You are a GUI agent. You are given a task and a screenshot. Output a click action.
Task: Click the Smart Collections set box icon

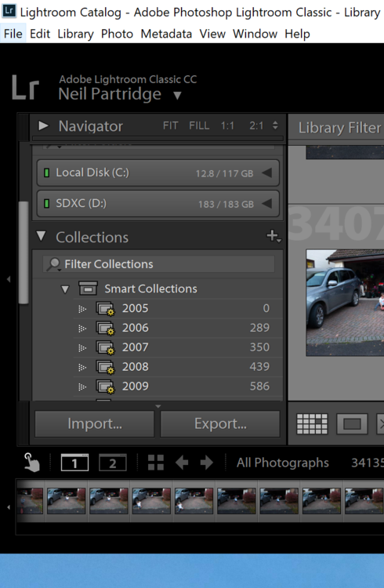tap(88, 289)
